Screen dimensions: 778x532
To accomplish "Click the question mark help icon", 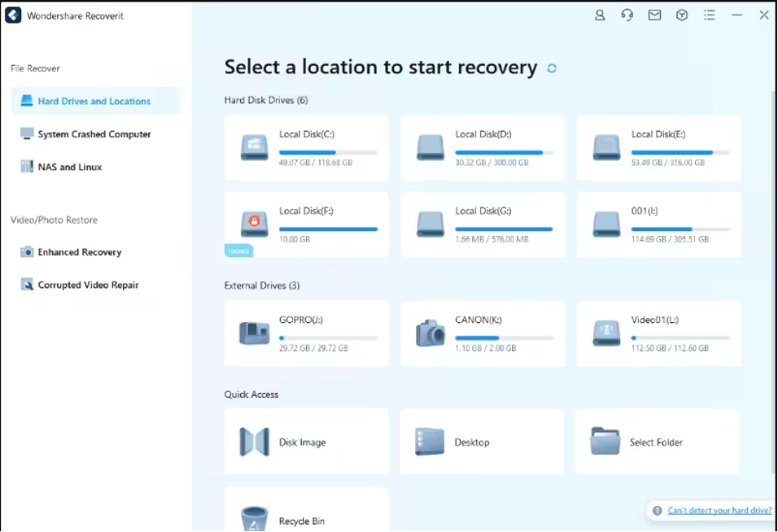I will click(x=658, y=511).
